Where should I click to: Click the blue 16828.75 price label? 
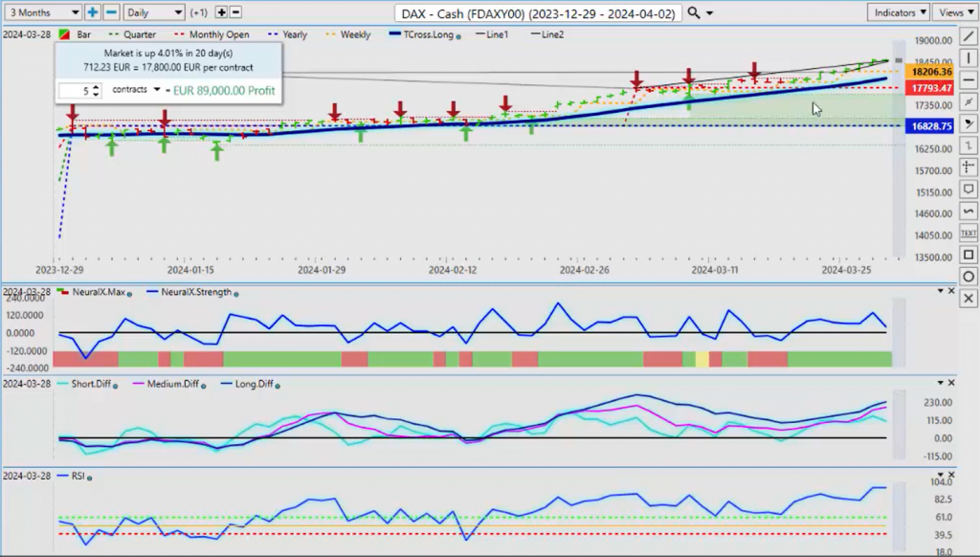(x=931, y=126)
